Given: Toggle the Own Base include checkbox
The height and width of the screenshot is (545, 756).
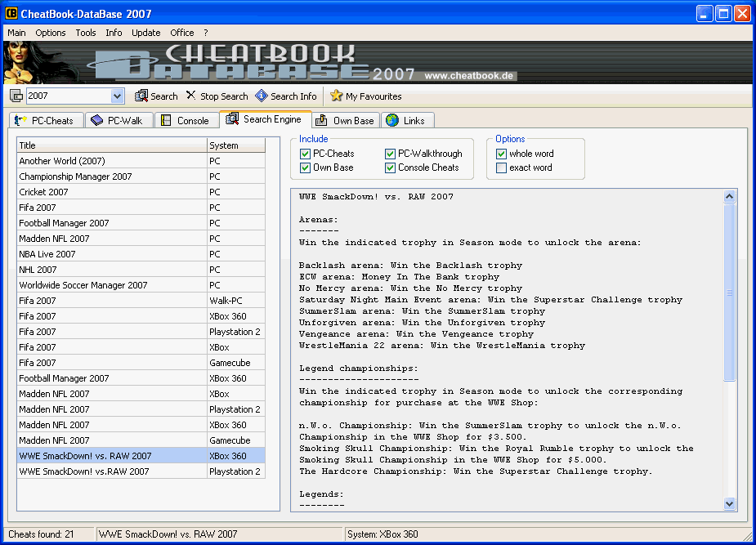Looking at the screenshot, I should [x=305, y=168].
